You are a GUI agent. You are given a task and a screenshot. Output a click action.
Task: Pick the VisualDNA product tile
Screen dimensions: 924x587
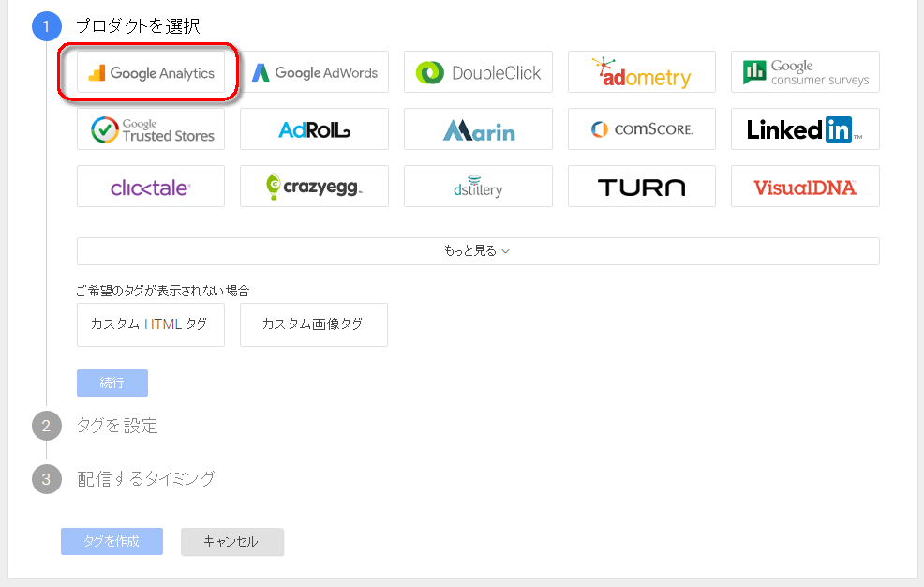click(805, 187)
